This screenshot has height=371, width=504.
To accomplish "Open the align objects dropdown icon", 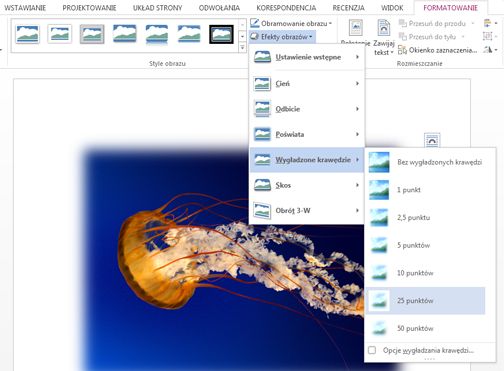I will point(490,24).
